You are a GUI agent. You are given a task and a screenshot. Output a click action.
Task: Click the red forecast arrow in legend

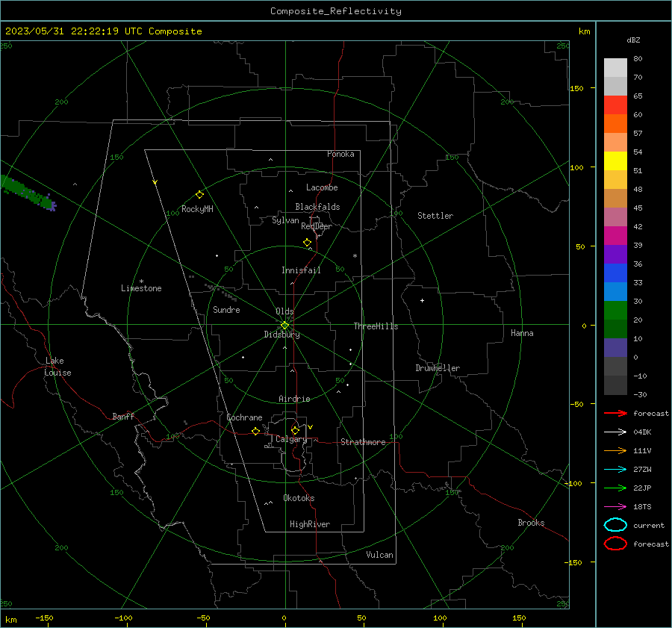coord(615,413)
